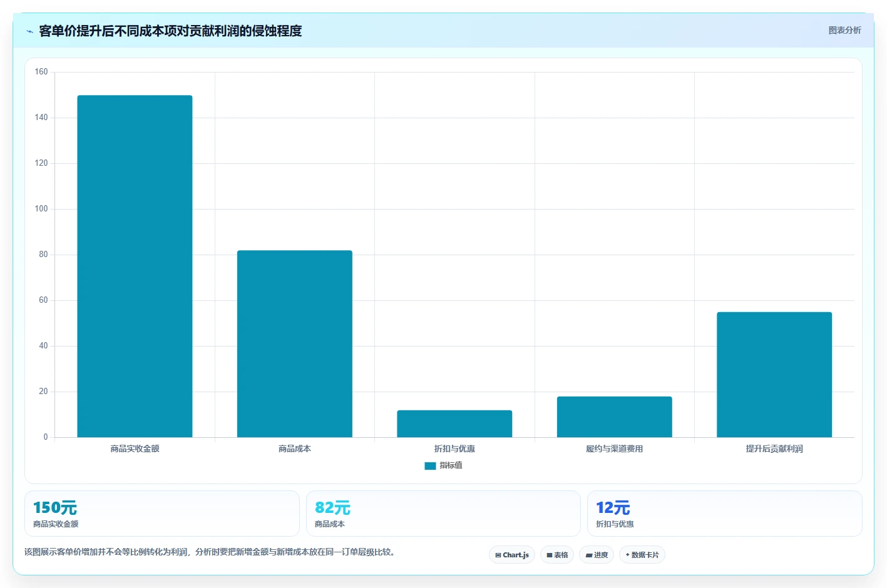Click the x-axis label 履约与渠道费用
This screenshot has width=887, height=588.
tap(615, 449)
